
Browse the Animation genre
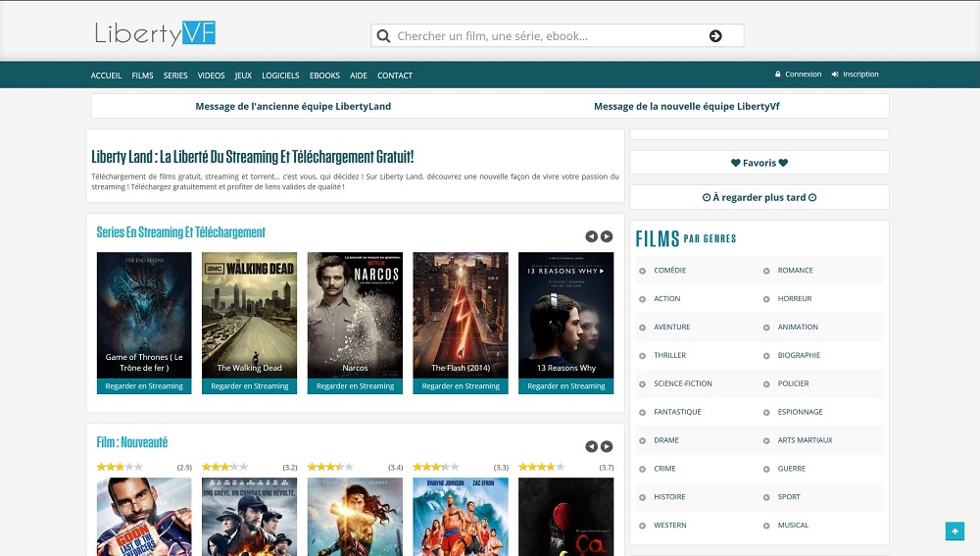[798, 328]
